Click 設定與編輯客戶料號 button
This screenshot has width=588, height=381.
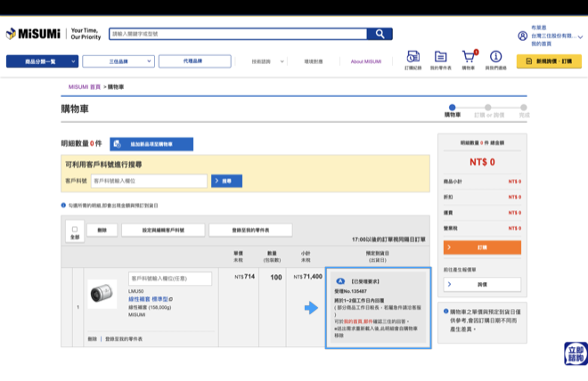click(163, 230)
